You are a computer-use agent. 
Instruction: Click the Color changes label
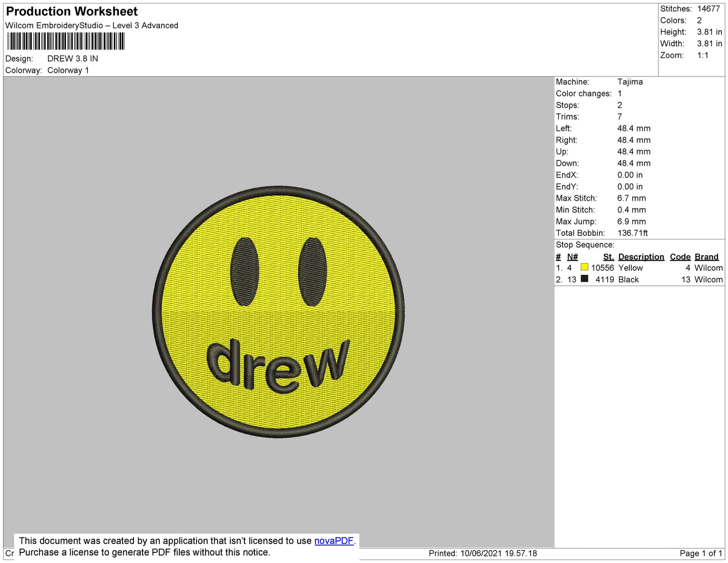[583, 93]
